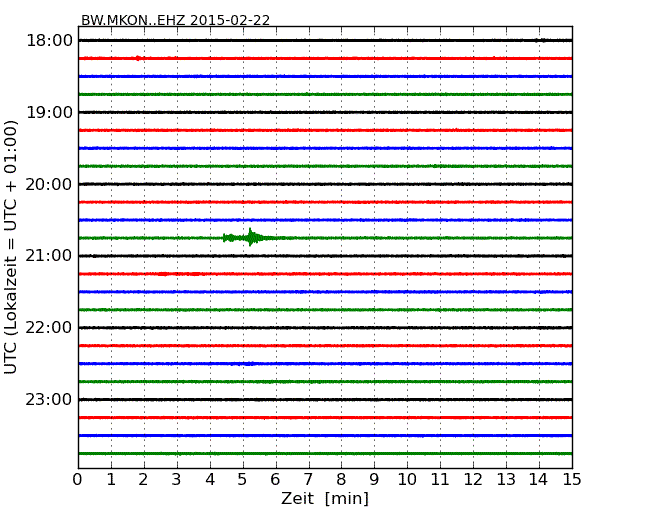Click the x-axis tick label 9
Screen dimensions: 650x520
(x=374, y=480)
